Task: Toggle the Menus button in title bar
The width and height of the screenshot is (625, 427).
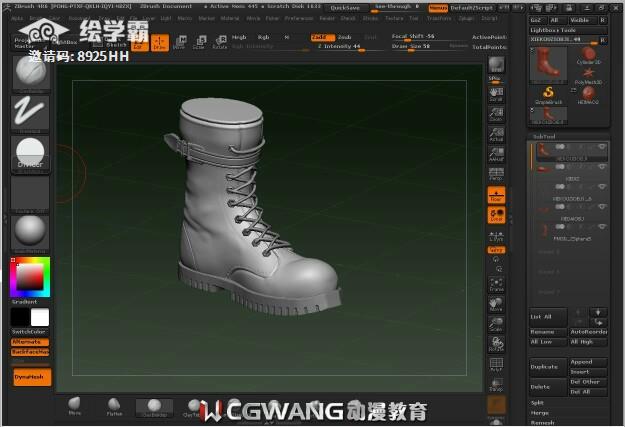Action: click(x=438, y=8)
